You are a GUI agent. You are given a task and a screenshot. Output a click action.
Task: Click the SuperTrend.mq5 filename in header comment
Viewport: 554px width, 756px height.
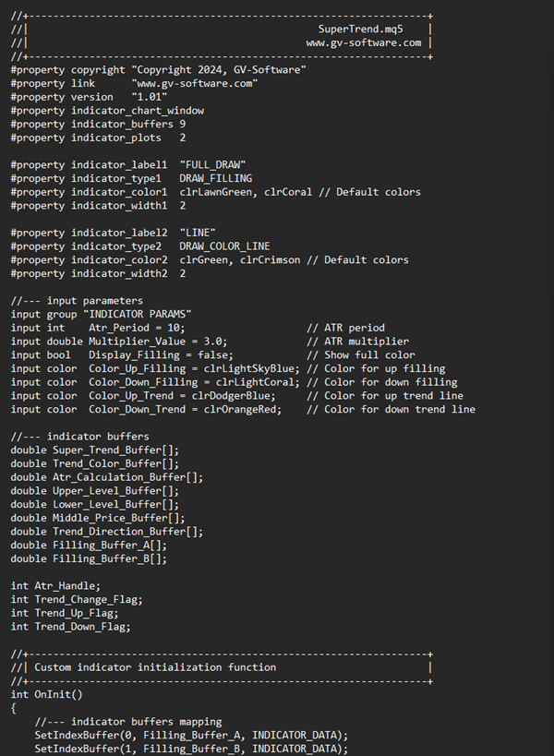click(x=360, y=30)
